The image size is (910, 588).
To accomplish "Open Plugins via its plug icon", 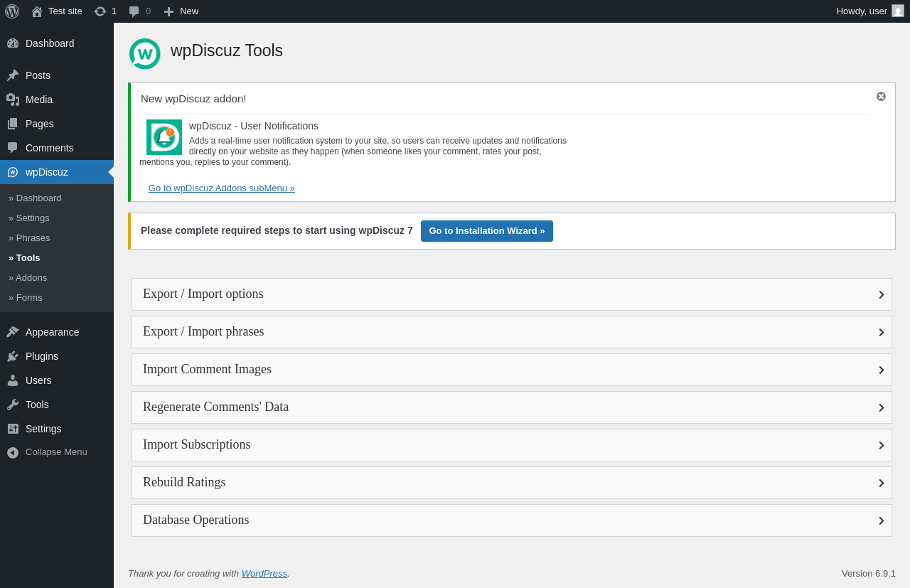I will click(13, 356).
